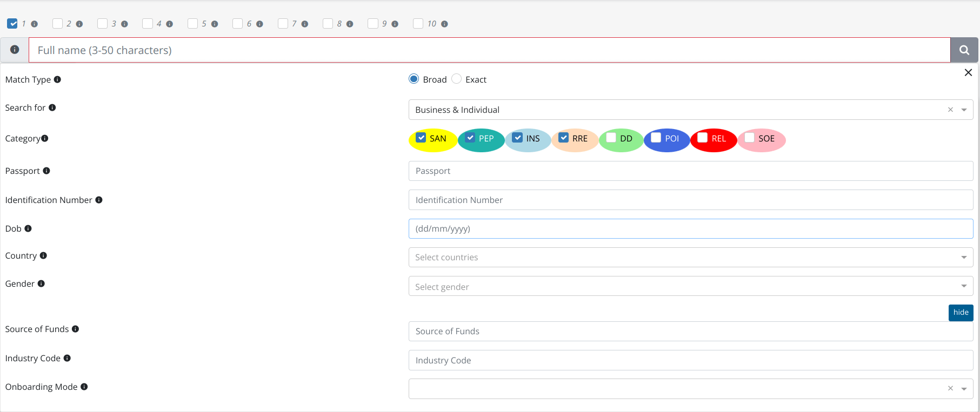Image resolution: width=980 pixels, height=412 pixels.
Task: Uncheck the SAN category
Action: 421,138
